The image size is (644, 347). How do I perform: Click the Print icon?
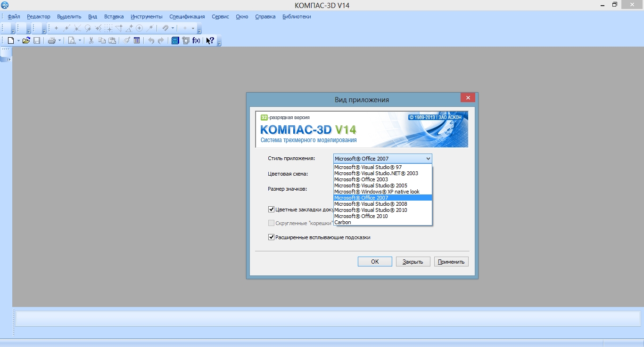coord(52,41)
